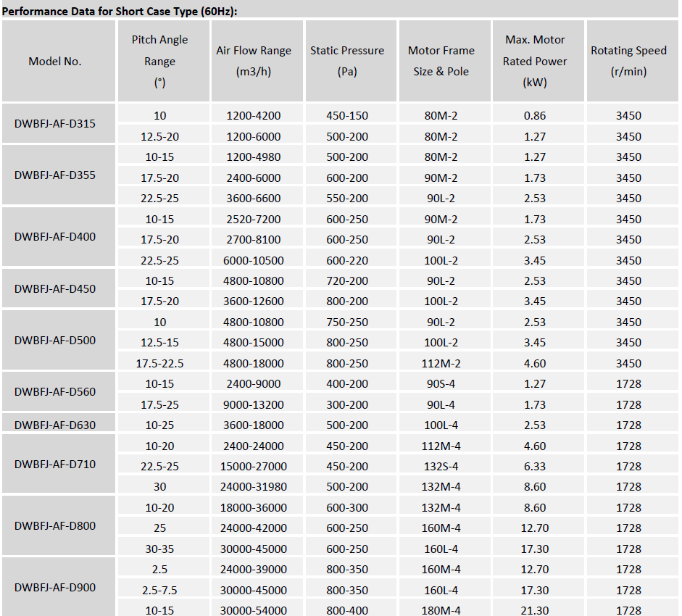This screenshot has height=616, width=682.
Task: Click the 21.30 kW power value
Action: coord(535,611)
